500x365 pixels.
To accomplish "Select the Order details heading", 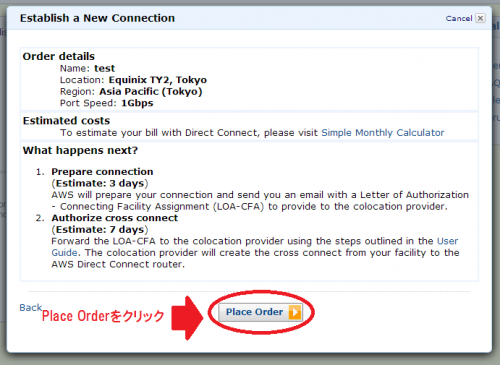I will (x=59, y=56).
